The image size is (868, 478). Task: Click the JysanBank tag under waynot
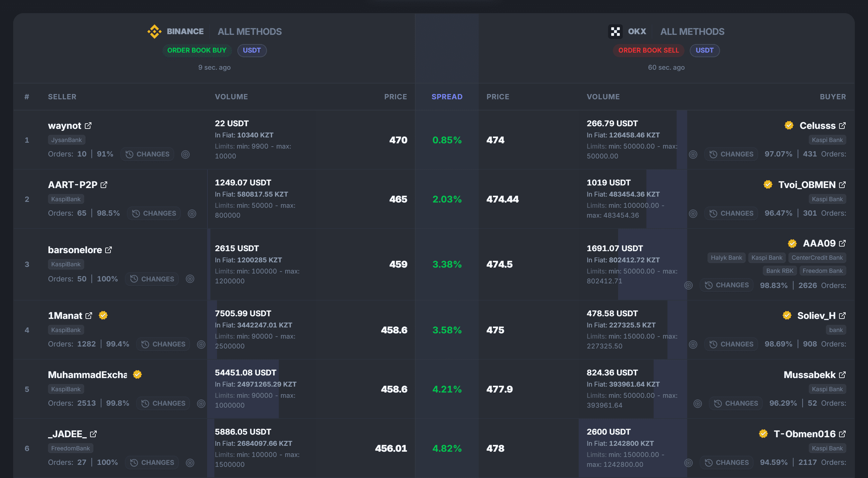click(66, 140)
